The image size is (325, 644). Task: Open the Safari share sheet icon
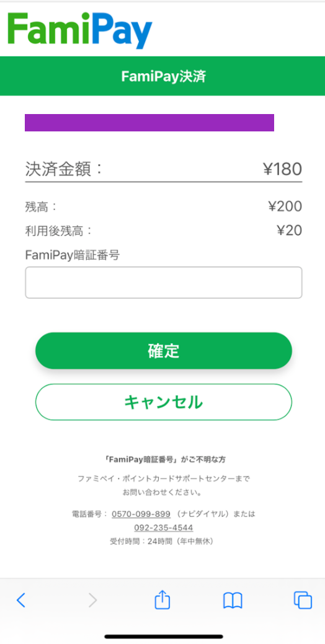(x=162, y=599)
